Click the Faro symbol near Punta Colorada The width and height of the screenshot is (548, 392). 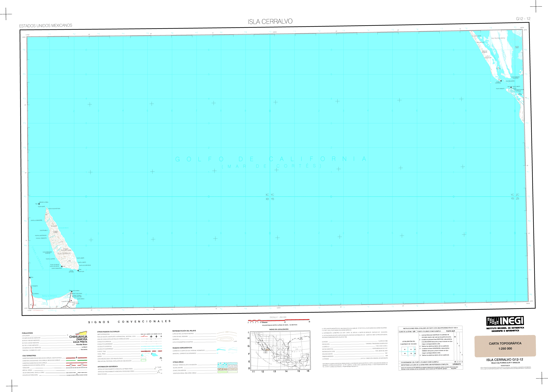point(501,81)
